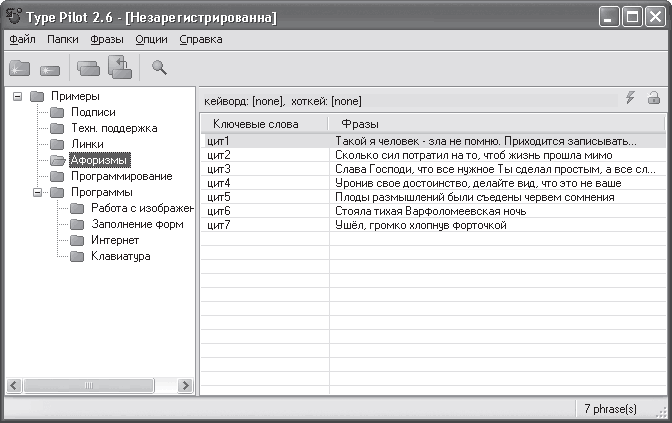Click the tree's horizontal scrollbar right arrow
The image size is (672, 423).
click(185, 385)
